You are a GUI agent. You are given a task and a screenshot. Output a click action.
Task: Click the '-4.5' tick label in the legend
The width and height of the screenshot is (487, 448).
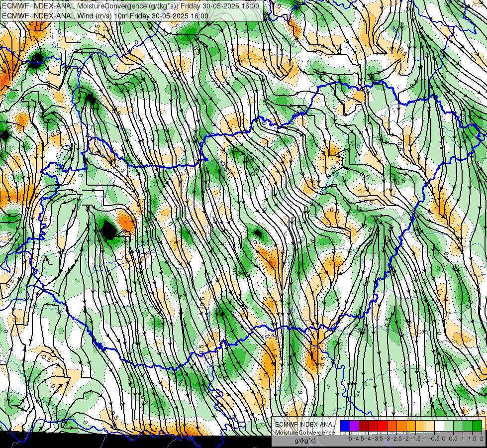[359, 439]
